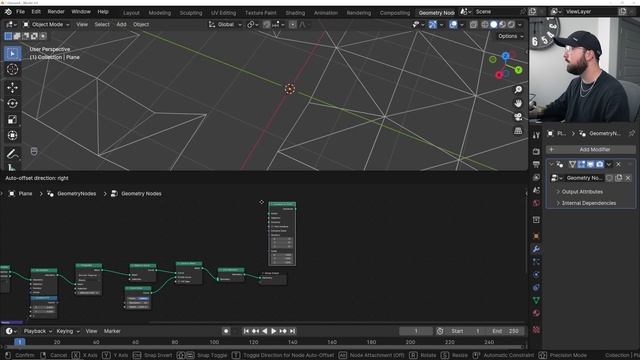Expand Output Attributes panel

click(x=582, y=192)
